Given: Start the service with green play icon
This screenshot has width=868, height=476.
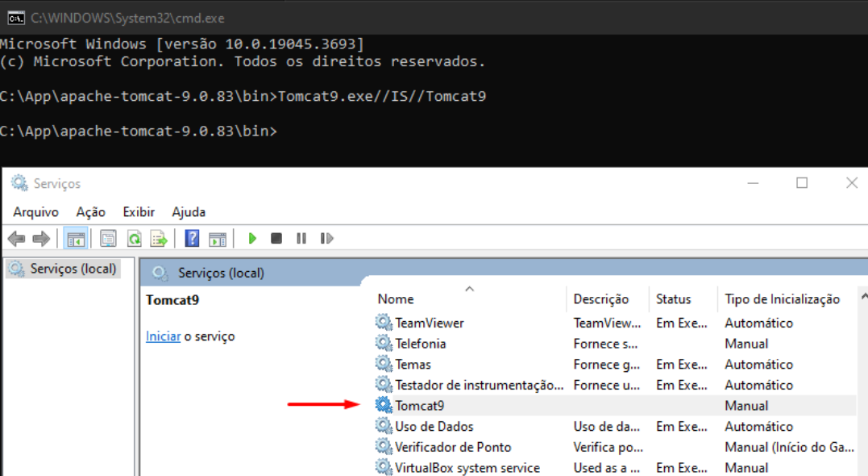Looking at the screenshot, I should click(252, 239).
